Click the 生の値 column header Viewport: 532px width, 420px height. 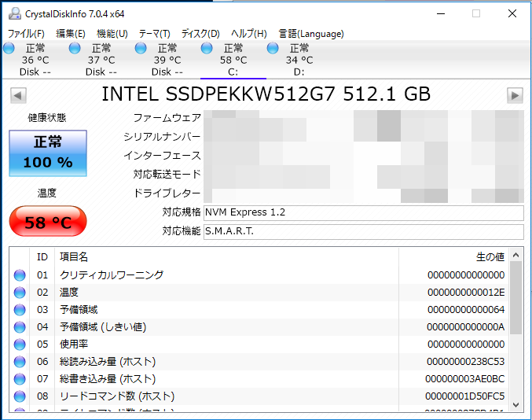[x=453, y=257]
